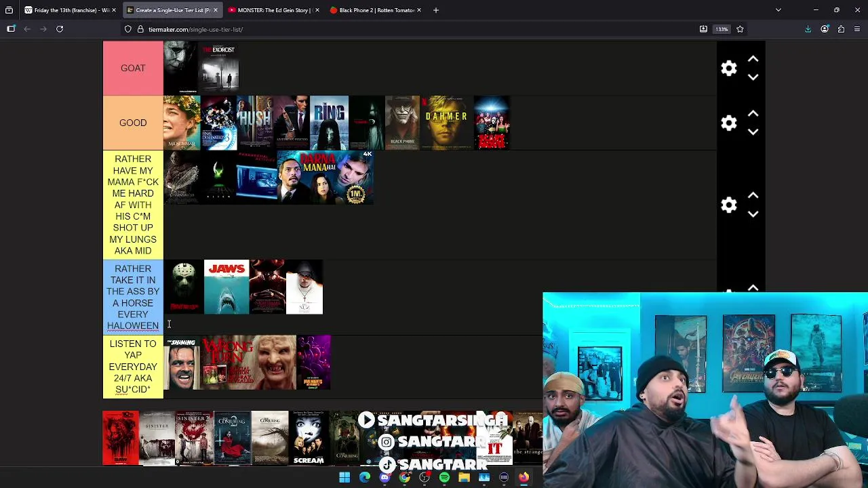Edit the blue 'EVERY HALOWEEN' tier label
The height and width of the screenshot is (488, 868).
(x=133, y=297)
